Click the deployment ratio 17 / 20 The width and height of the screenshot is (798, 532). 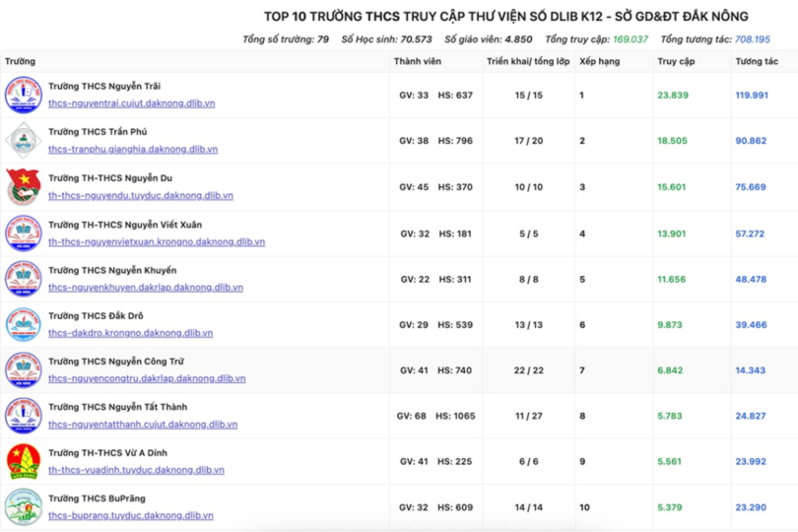[529, 141]
